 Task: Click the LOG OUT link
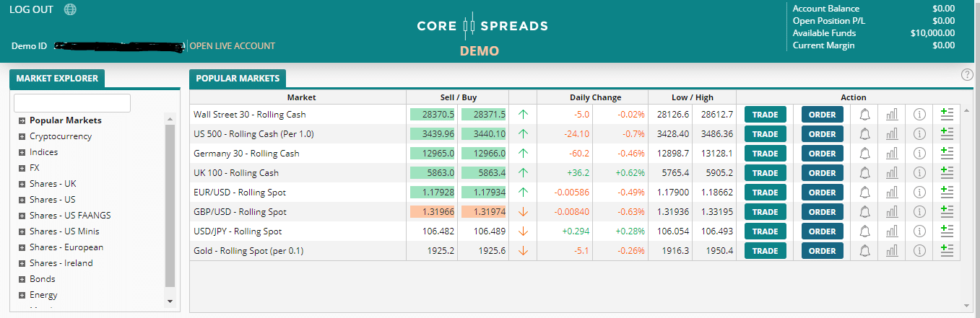click(x=31, y=9)
